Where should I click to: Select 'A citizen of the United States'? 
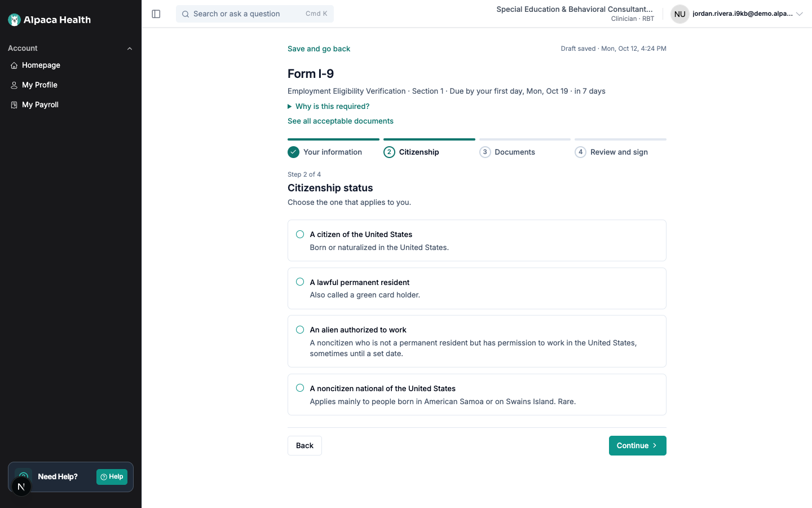(300, 234)
